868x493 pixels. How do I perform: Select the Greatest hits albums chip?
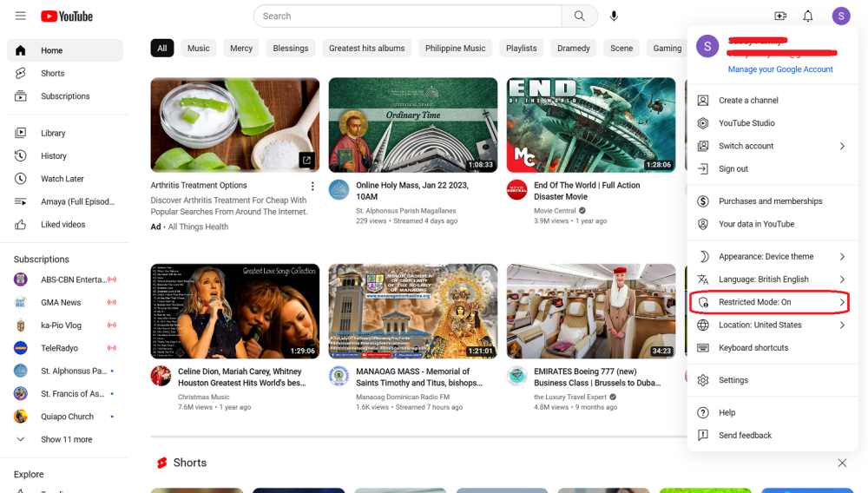click(x=366, y=48)
